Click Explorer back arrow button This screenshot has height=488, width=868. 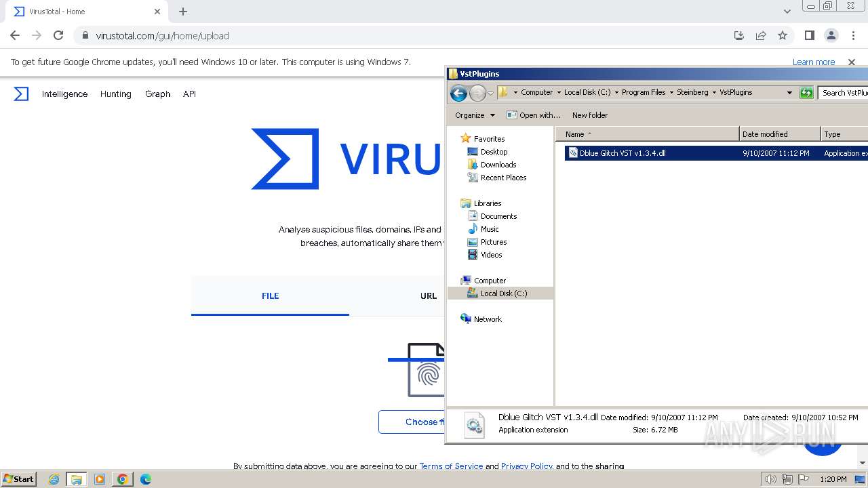click(x=458, y=93)
